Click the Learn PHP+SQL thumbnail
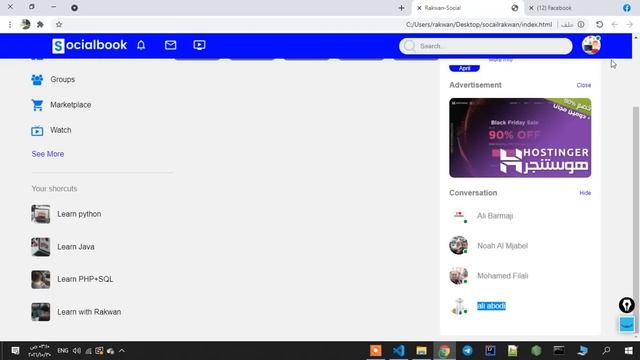This screenshot has height=360, width=640. [x=41, y=280]
